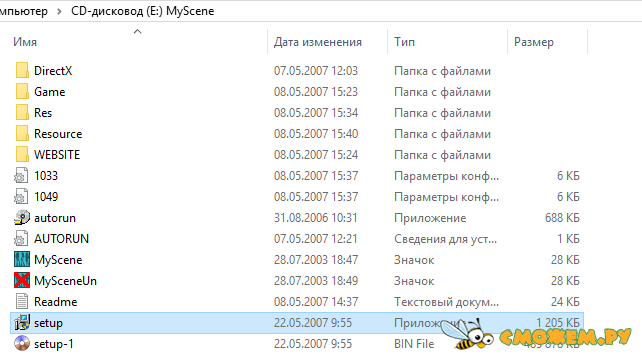This screenshot has width=642, height=361.
Task: Select the file name 1049
Action: click(46, 196)
